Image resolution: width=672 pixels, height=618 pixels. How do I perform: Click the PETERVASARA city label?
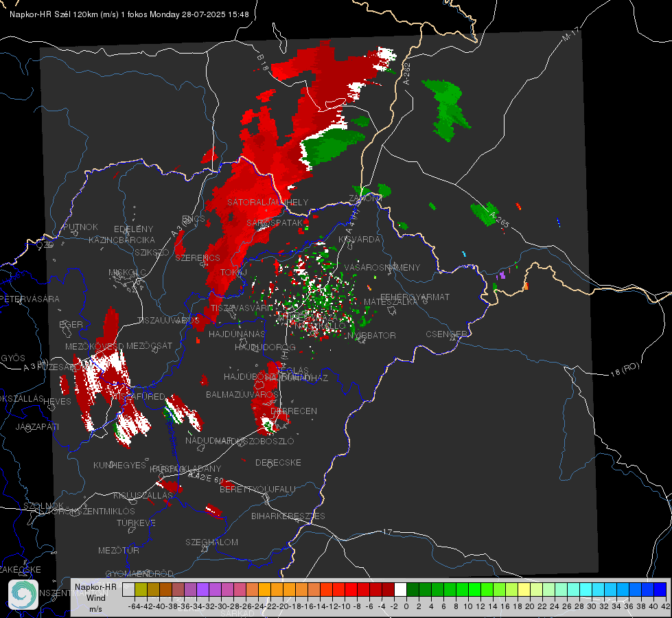point(30,299)
